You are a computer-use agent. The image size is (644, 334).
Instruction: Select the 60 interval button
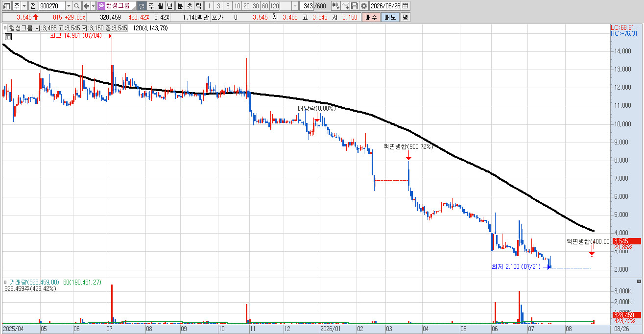(264, 6)
